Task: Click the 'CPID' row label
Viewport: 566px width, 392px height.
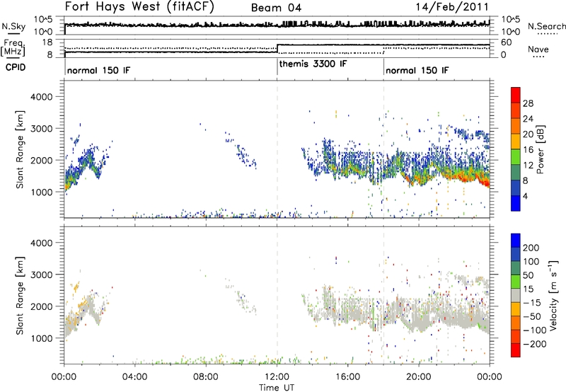Action: [16, 67]
